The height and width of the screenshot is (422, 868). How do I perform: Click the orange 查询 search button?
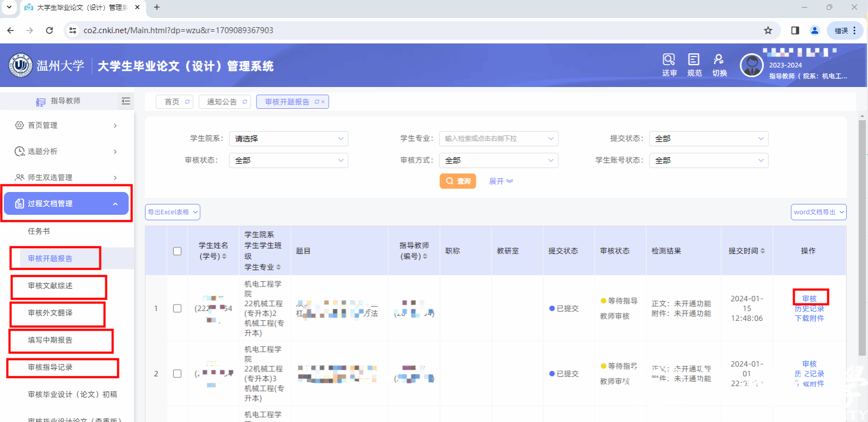point(457,181)
